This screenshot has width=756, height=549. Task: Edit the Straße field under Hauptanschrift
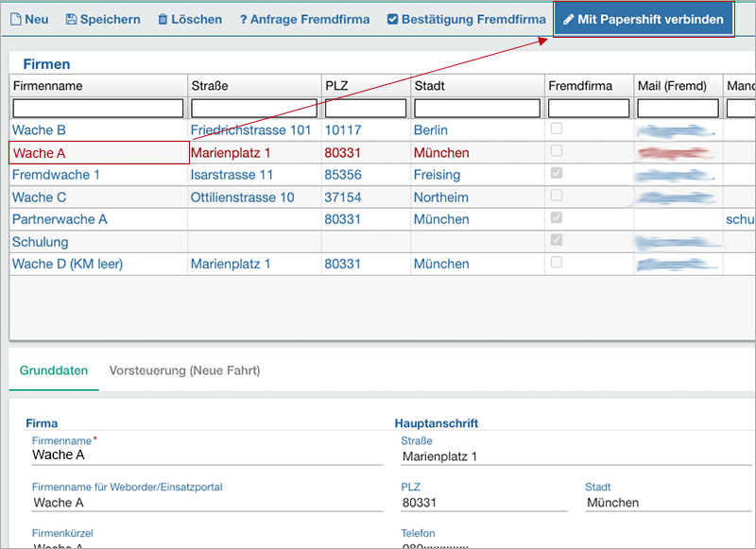576,456
